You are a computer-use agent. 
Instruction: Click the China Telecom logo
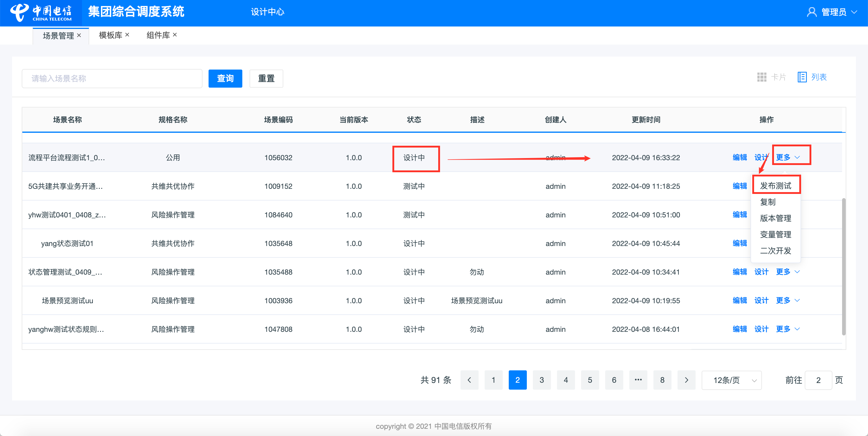40,13
